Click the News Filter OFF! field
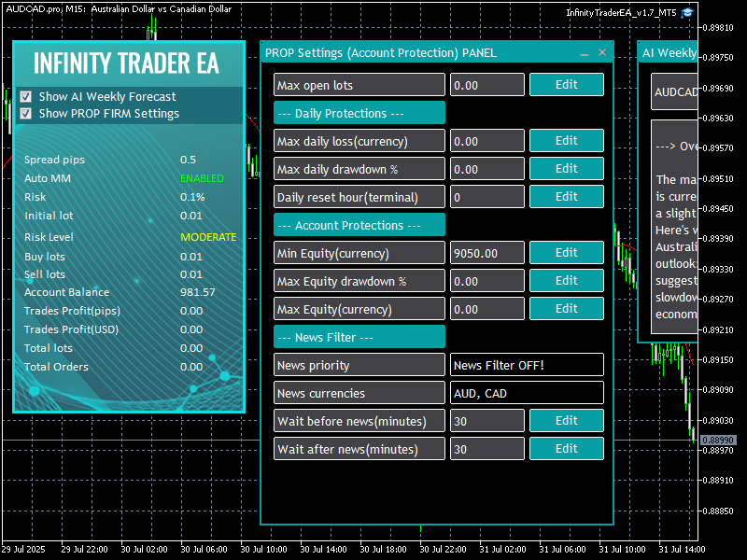 (527, 365)
